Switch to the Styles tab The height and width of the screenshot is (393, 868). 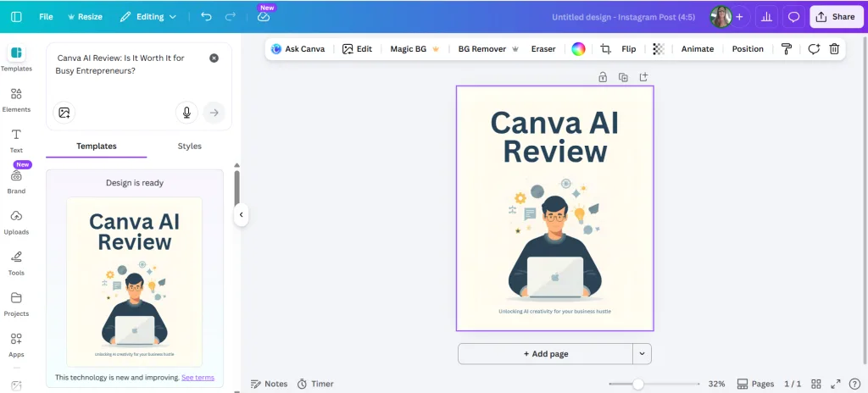pyautogui.click(x=189, y=147)
